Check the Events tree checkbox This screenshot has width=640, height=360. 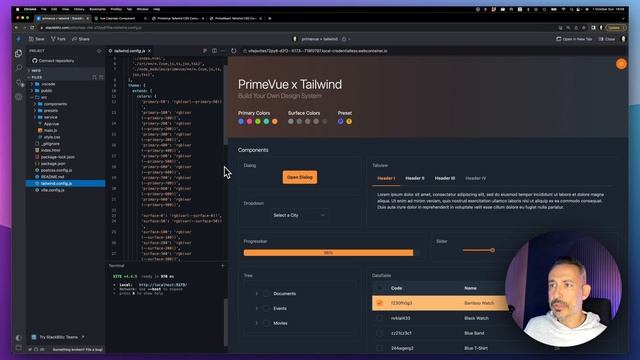pos(267,309)
